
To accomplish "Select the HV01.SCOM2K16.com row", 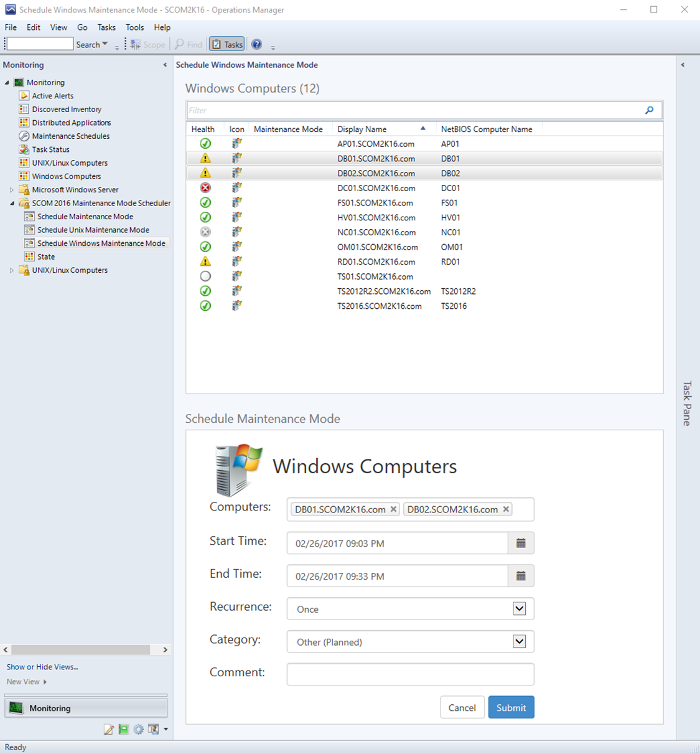I will pyautogui.click(x=424, y=217).
